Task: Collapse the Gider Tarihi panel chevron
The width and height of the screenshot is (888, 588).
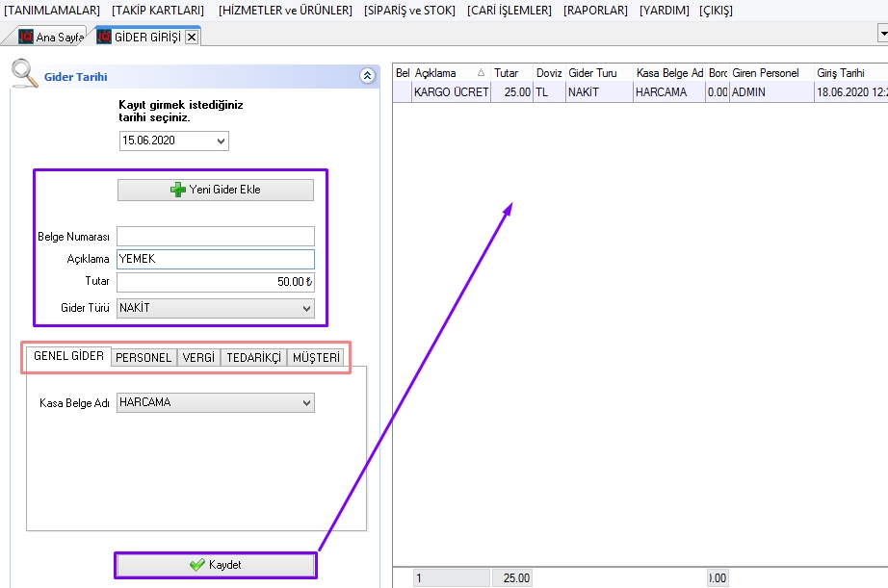Action: click(x=366, y=76)
